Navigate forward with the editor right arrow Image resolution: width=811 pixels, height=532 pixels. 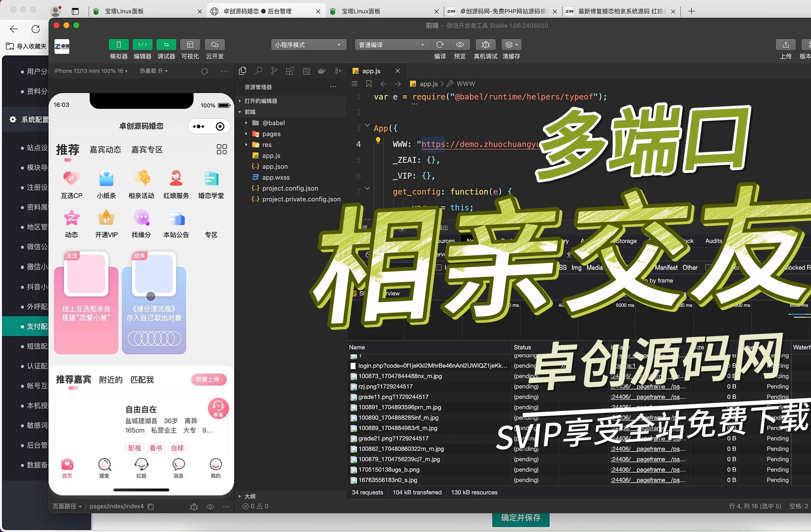tap(397, 84)
